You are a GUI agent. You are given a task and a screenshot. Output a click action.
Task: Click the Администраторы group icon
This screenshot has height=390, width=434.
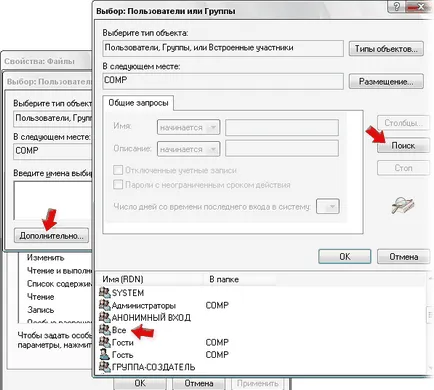[x=105, y=305]
